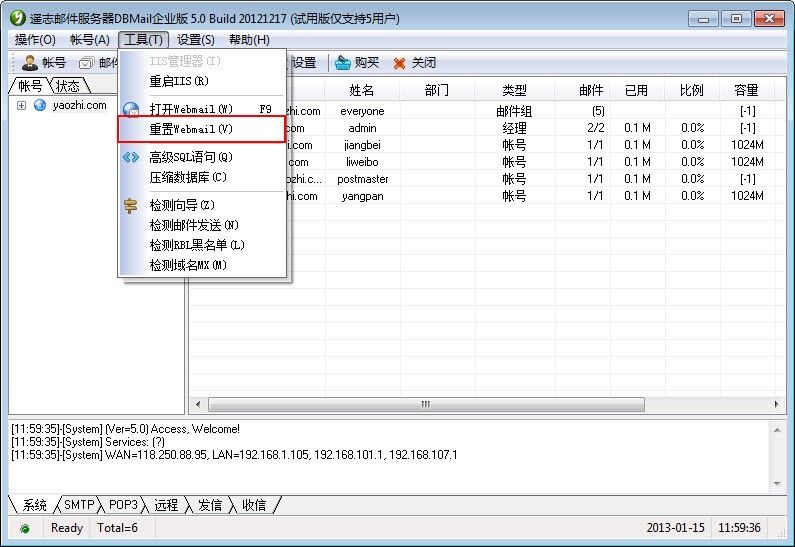
Task: Choose 高级SQL语句 (Q) menu entry
Action: click(202, 157)
